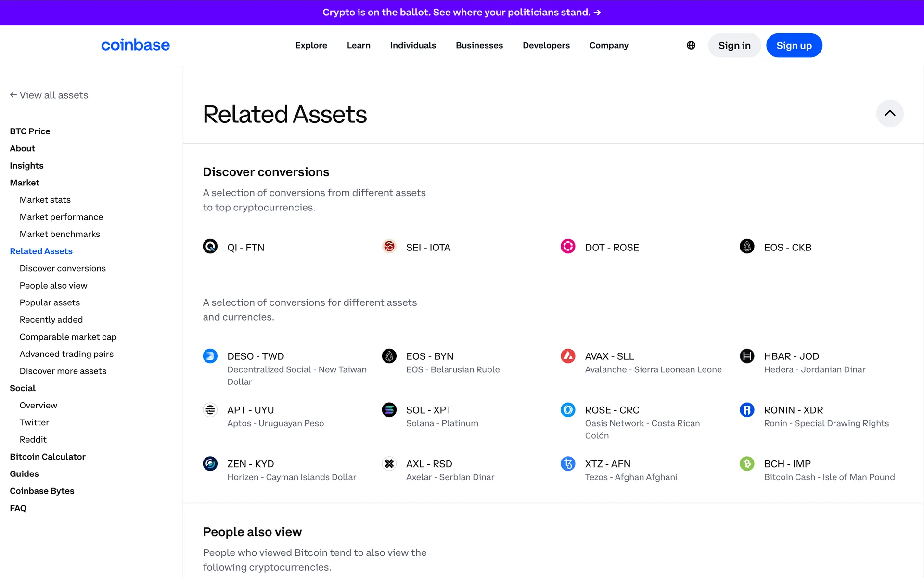Image resolution: width=924 pixels, height=578 pixels.
Task: Click the Solana SOL logo icon
Action: pos(389,410)
